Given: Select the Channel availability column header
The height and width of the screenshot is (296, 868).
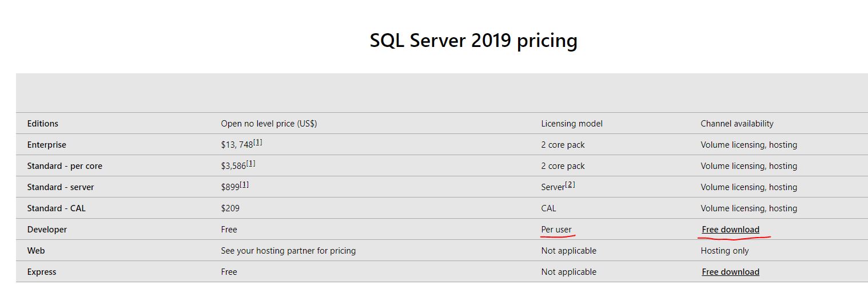Looking at the screenshot, I should point(737,124).
